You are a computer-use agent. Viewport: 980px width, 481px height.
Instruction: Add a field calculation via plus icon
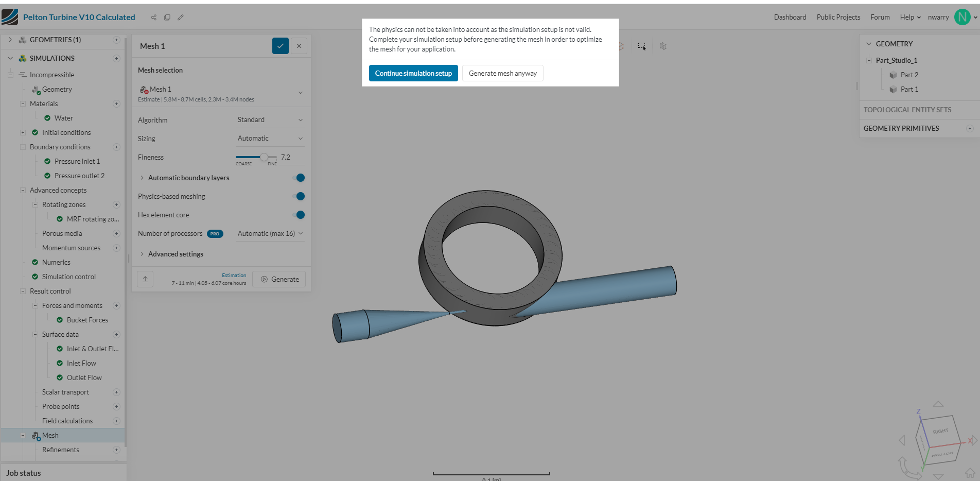pyautogui.click(x=116, y=421)
